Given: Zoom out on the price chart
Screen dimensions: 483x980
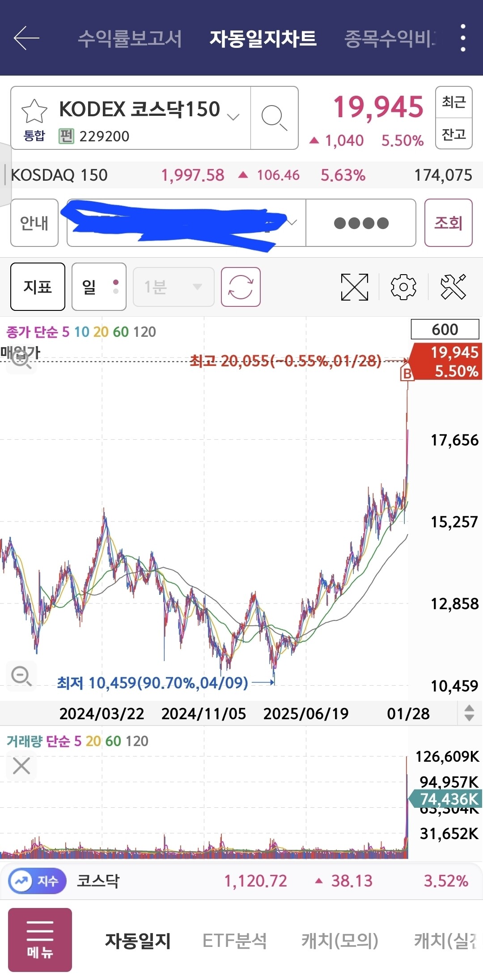Looking at the screenshot, I should tap(21, 676).
